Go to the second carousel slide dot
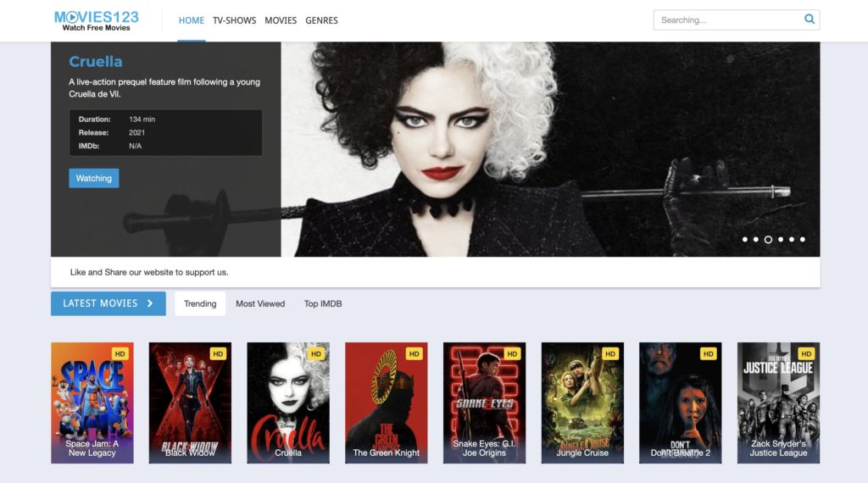This screenshot has height=483, width=868. coord(755,240)
